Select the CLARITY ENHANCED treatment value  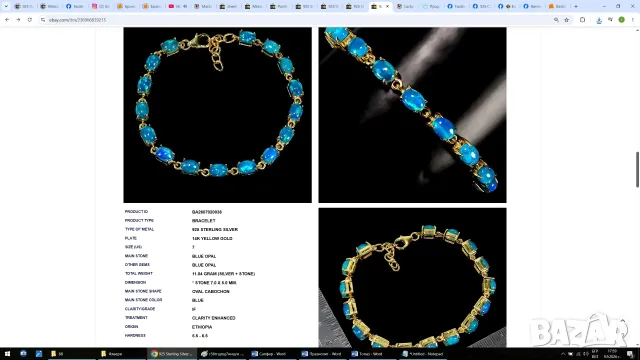click(213, 318)
